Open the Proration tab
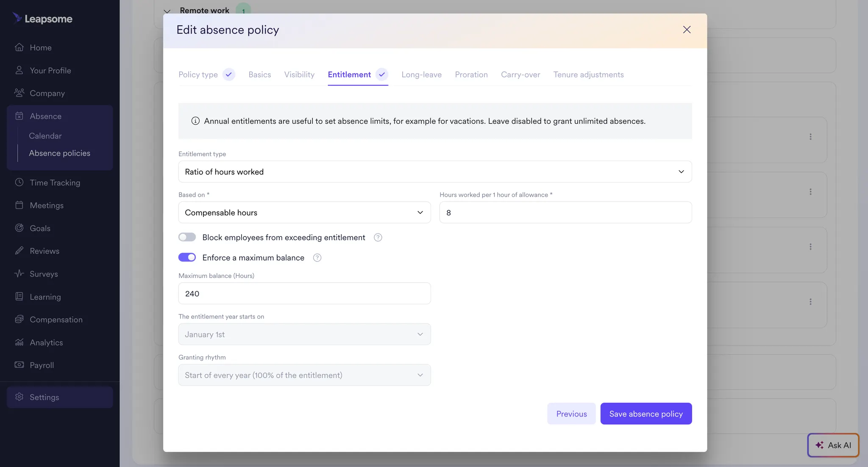 471,75
